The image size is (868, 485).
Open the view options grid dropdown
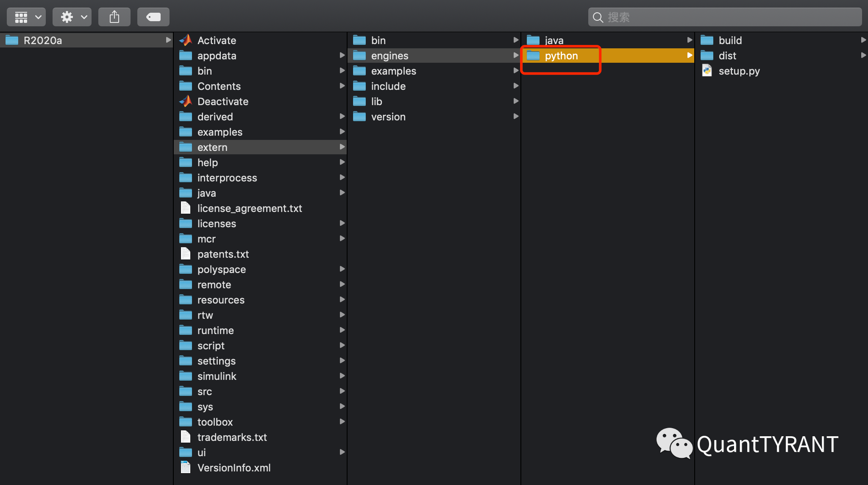[26, 17]
